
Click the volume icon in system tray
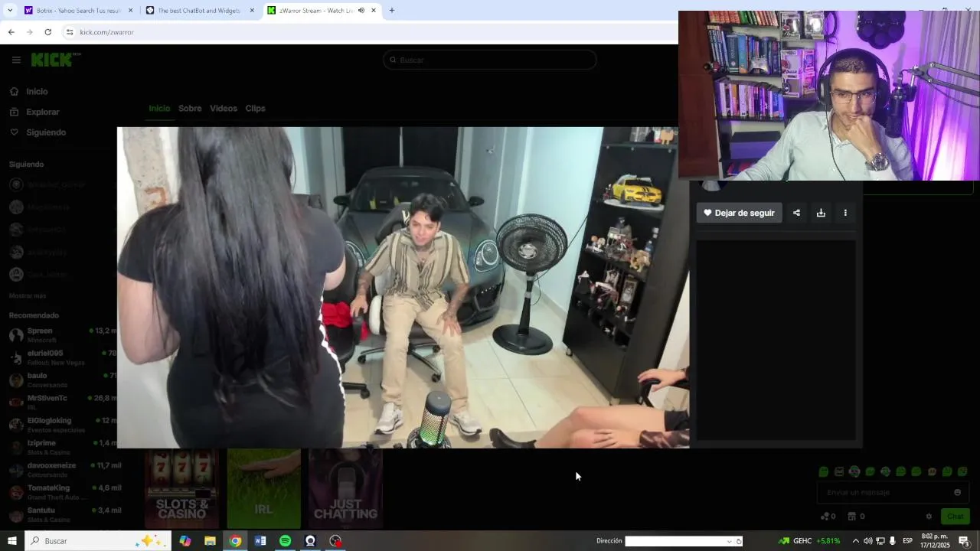(867, 541)
